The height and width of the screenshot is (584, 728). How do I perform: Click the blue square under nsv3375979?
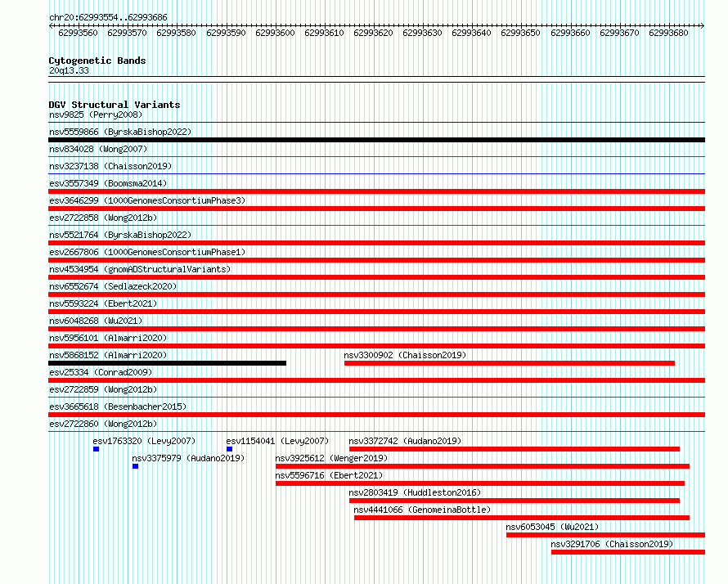point(135,466)
